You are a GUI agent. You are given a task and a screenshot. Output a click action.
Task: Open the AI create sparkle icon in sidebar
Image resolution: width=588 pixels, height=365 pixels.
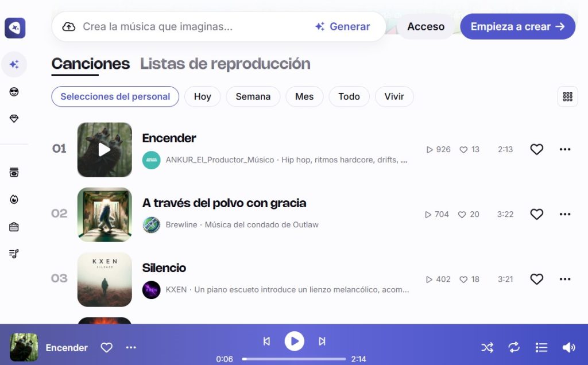pos(14,64)
